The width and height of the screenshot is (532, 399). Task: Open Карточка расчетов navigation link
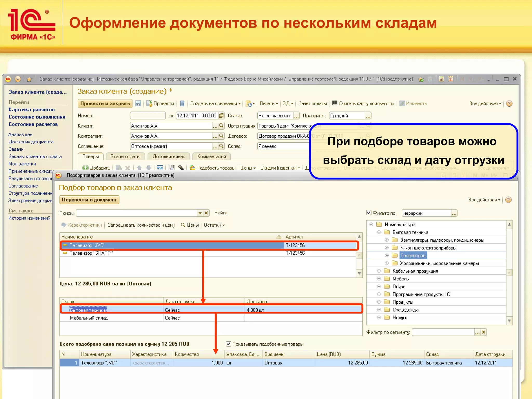pos(31,109)
